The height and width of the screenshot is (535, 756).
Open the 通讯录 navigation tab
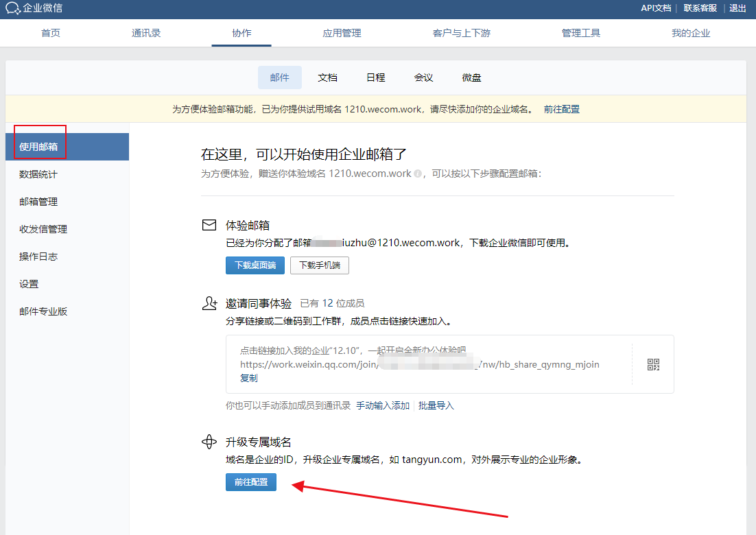(x=146, y=33)
